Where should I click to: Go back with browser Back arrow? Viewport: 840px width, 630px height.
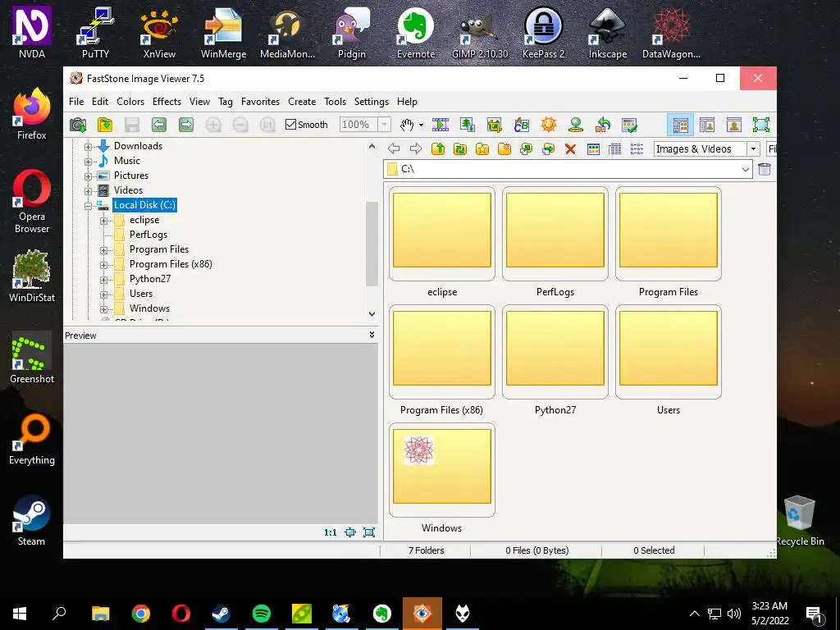[394, 149]
